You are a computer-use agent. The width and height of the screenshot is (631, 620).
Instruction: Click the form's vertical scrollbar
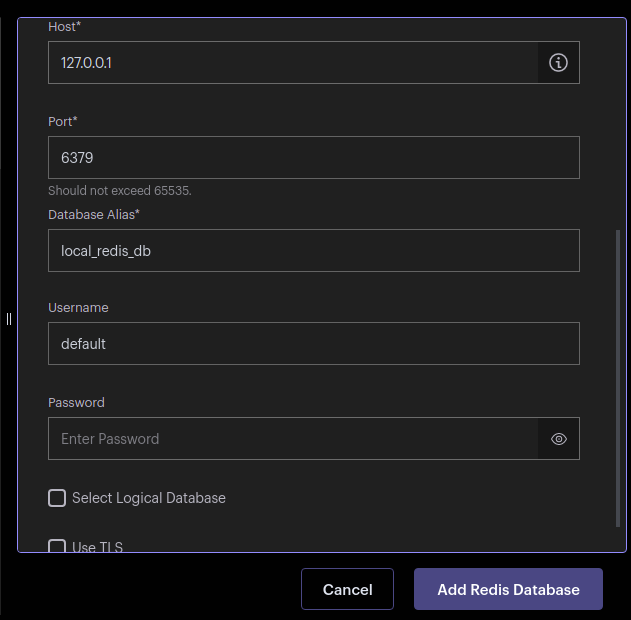(618, 378)
